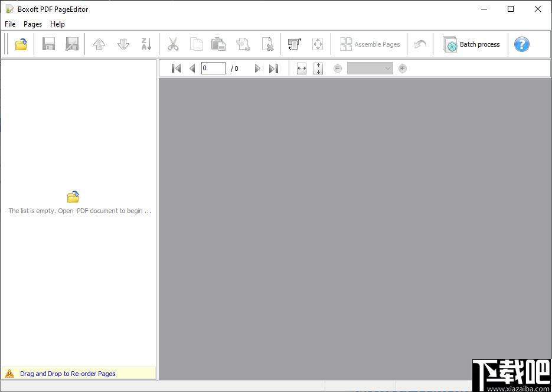Maximize the Boxoft PDF PageEditor window

click(x=511, y=9)
